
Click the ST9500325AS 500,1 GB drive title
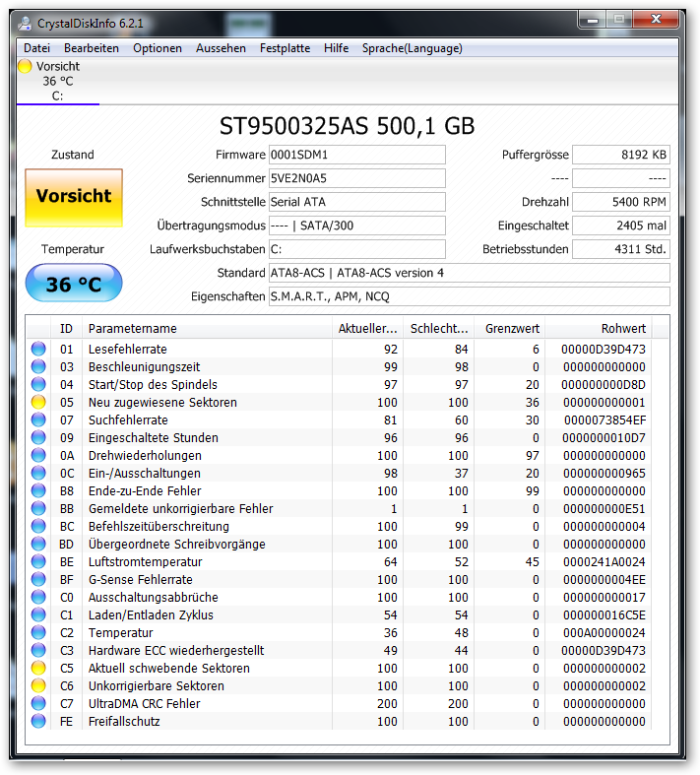(347, 126)
